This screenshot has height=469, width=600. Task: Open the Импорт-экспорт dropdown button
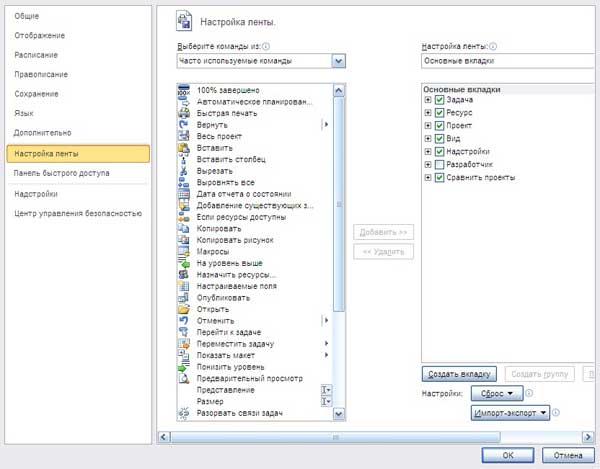pyautogui.click(x=510, y=413)
